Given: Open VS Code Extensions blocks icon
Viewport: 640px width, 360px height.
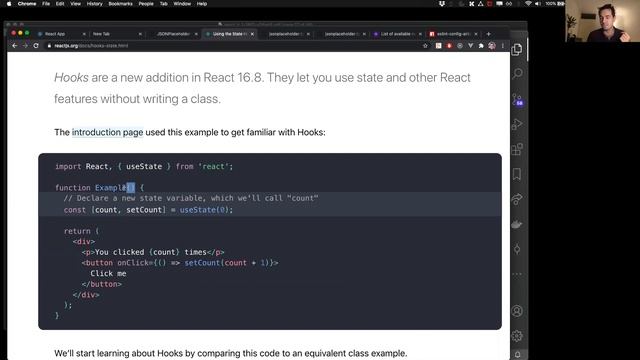Looking at the screenshot, I should pos(517,149).
